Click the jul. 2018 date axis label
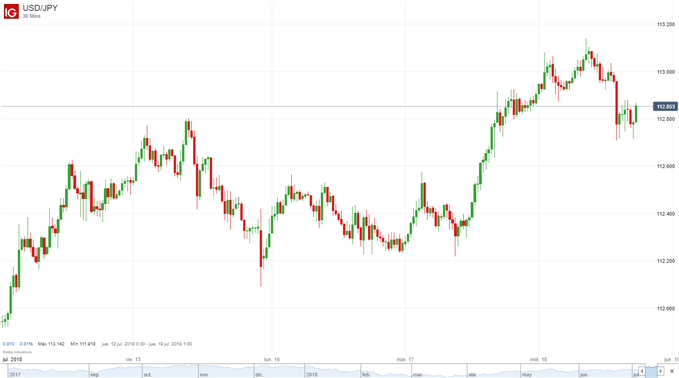The height and width of the screenshot is (378, 679). pos(12,359)
